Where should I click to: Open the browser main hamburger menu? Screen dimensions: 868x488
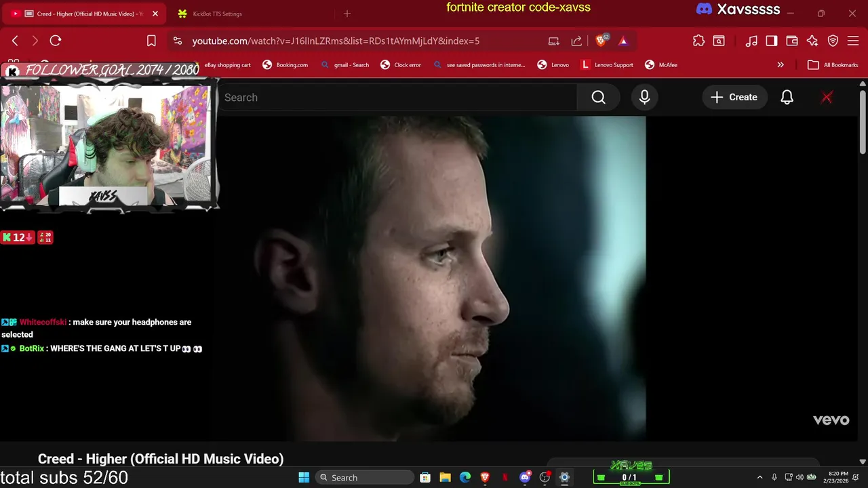click(x=853, y=41)
